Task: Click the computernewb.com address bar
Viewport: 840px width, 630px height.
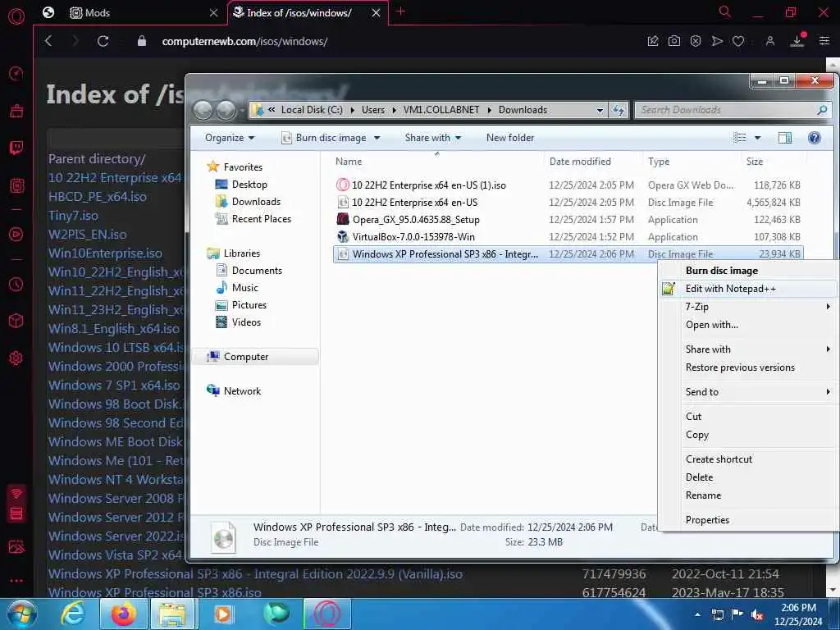Action: pyautogui.click(x=244, y=41)
